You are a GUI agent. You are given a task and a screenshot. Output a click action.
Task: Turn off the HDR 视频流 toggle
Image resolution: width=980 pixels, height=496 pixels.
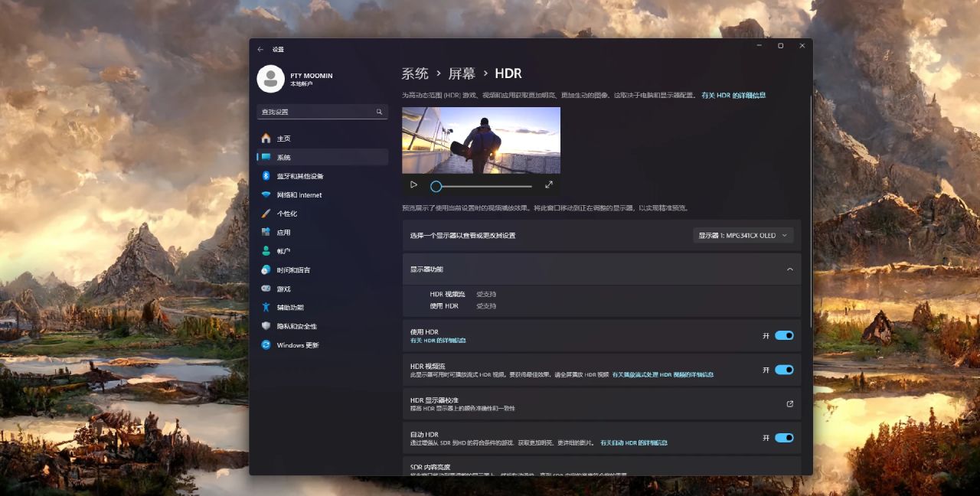point(784,370)
